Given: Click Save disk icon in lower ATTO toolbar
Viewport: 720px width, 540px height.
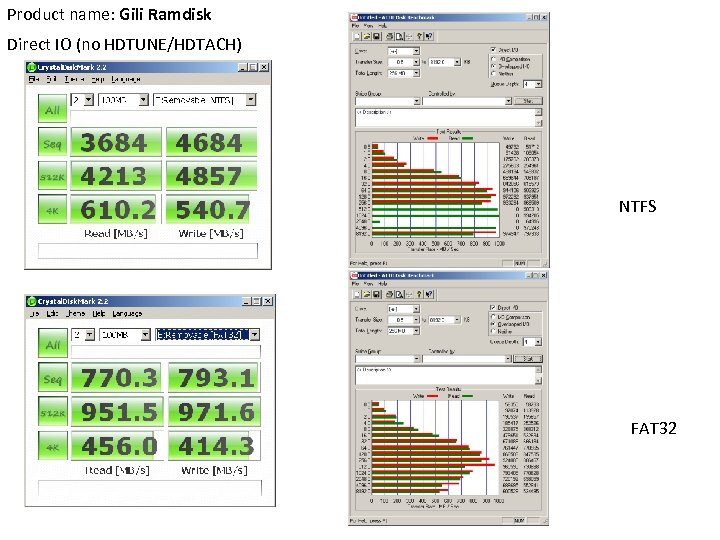Looking at the screenshot, I should 376,294.
